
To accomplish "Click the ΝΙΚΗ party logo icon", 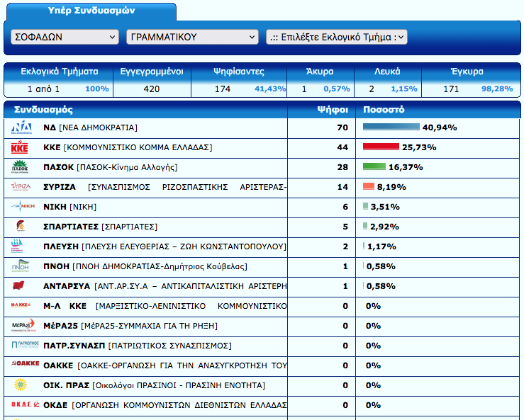I will point(19,207).
